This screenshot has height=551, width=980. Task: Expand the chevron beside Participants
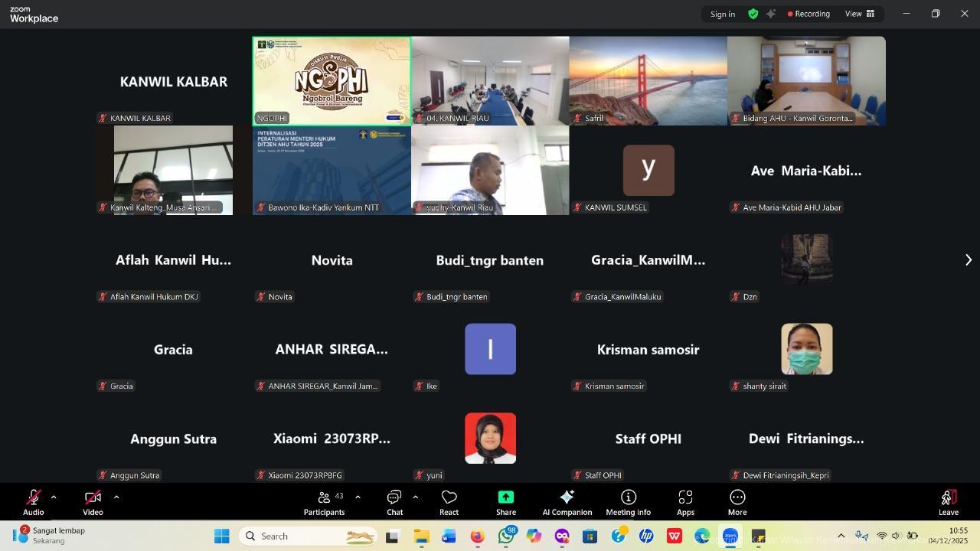(x=358, y=497)
